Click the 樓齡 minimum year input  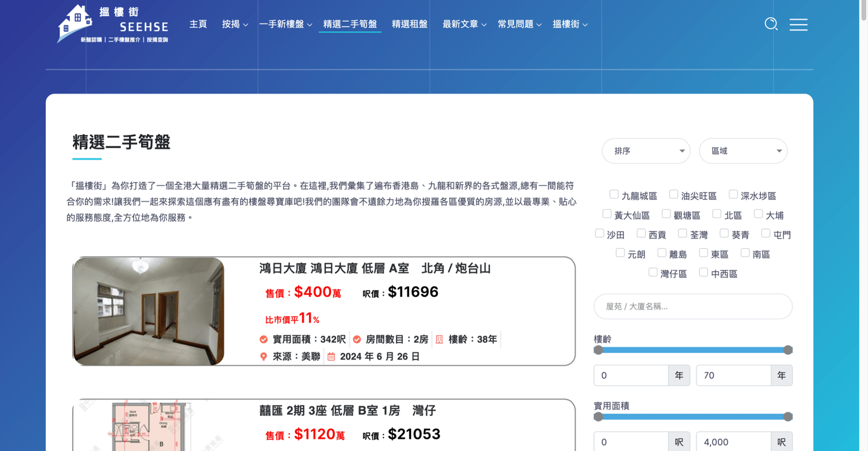click(631, 375)
